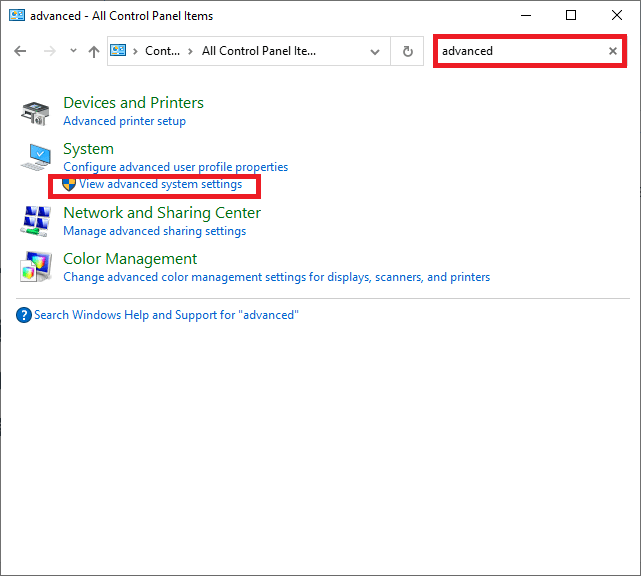Click 'Configure advanced user profile properties'
641x576 pixels.
pyautogui.click(x=175, y=167)
